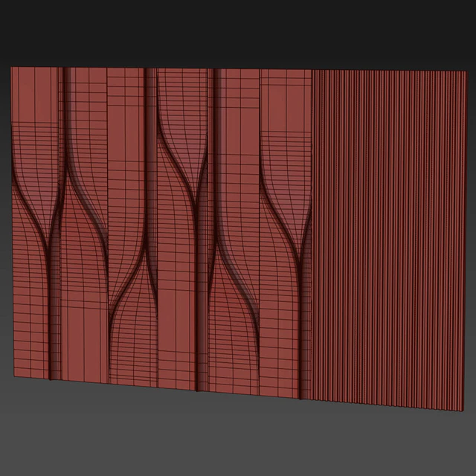
Task: Select the wavy wireframe left panel section
Action: click(161, 232)
